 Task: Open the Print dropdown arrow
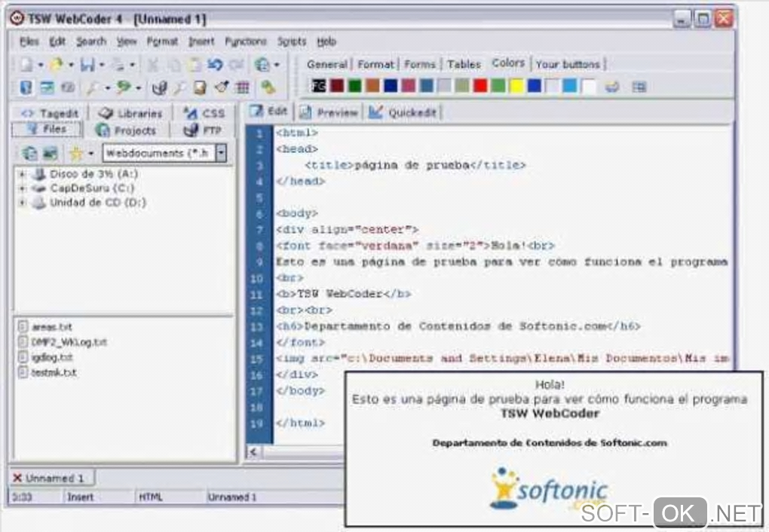point(132,65)
